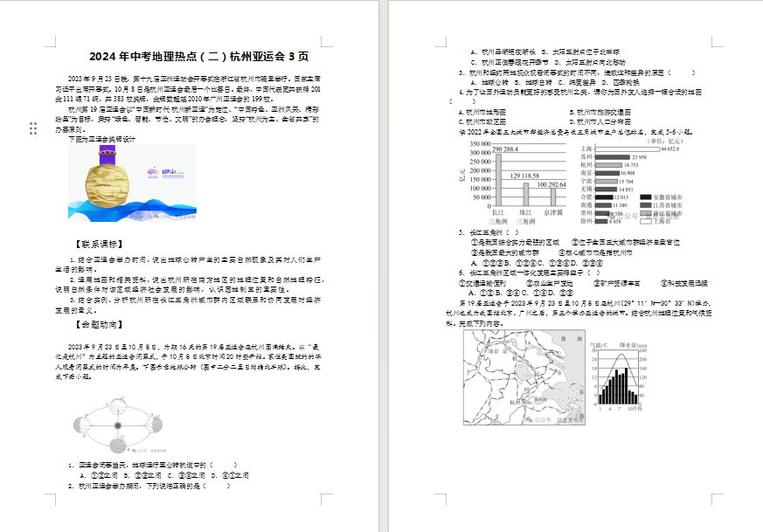763x532 pixels.
Task: Select the temperature and precipitation climate chart
Action: pos(619,377)
